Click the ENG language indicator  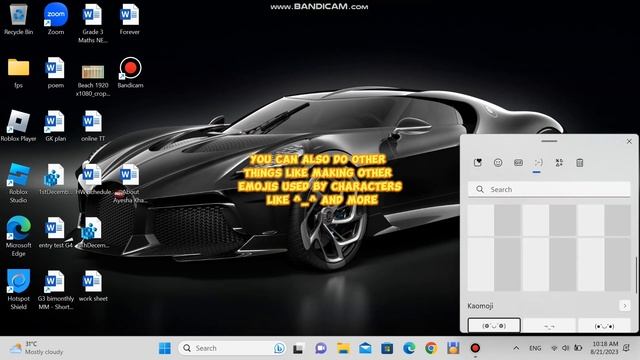click(535, 348)
